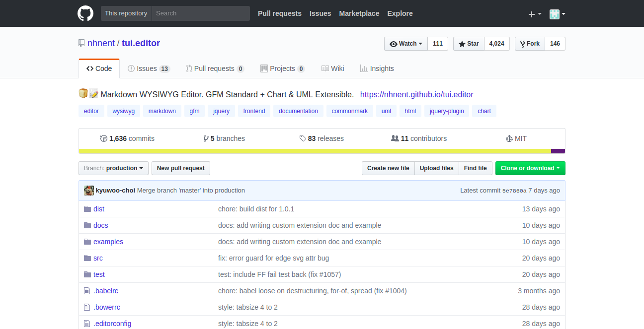Open the nhnent.github.io/tui.editor website link
The image size is (644, 329).
pos(417,94)
